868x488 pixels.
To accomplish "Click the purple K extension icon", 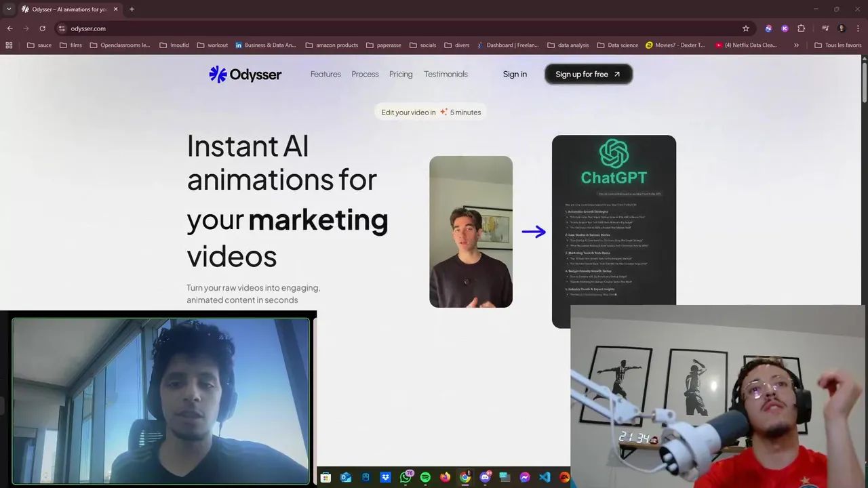I will tap(785, 28).
